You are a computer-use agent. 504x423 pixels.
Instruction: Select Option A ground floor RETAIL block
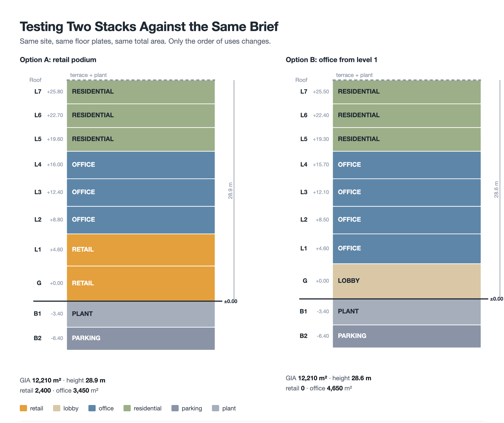141,283
